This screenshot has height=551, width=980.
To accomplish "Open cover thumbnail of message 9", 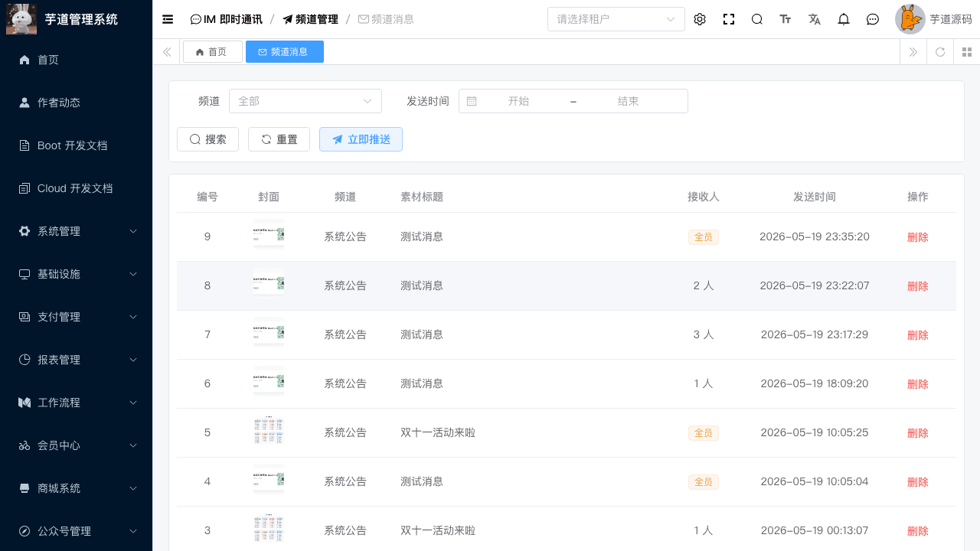I will pos(269,235).
